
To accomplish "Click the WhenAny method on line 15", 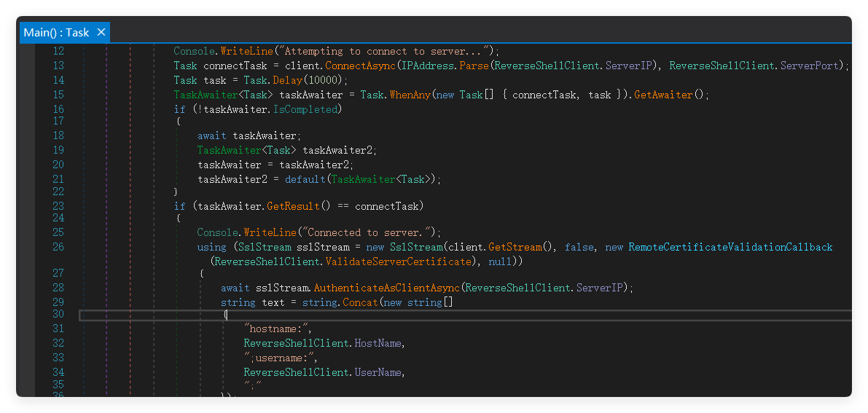I will tap(409, 95).
